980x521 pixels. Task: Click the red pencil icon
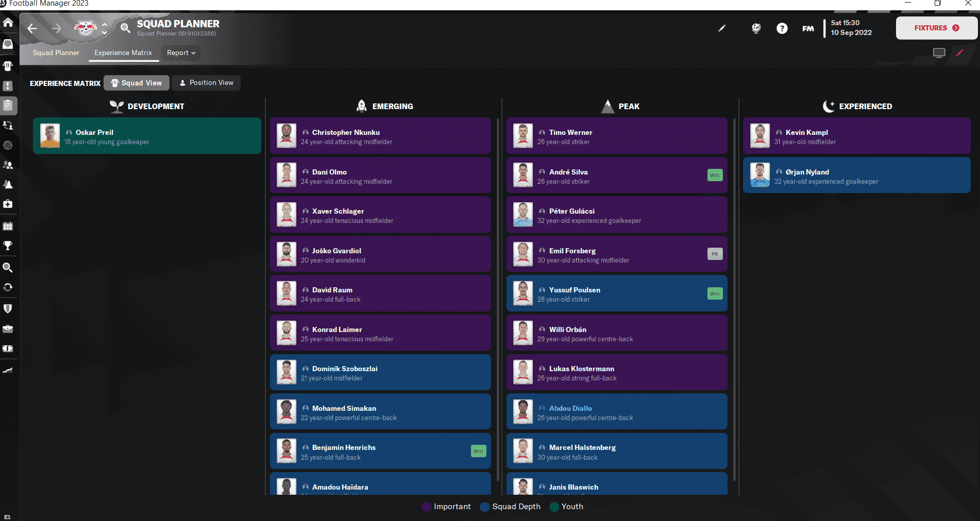point(959,53)
